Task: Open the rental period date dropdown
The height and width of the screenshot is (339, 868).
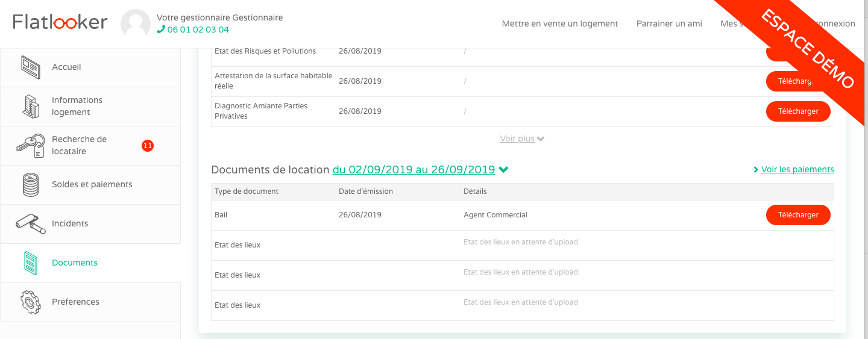Action: pos(414,170)
